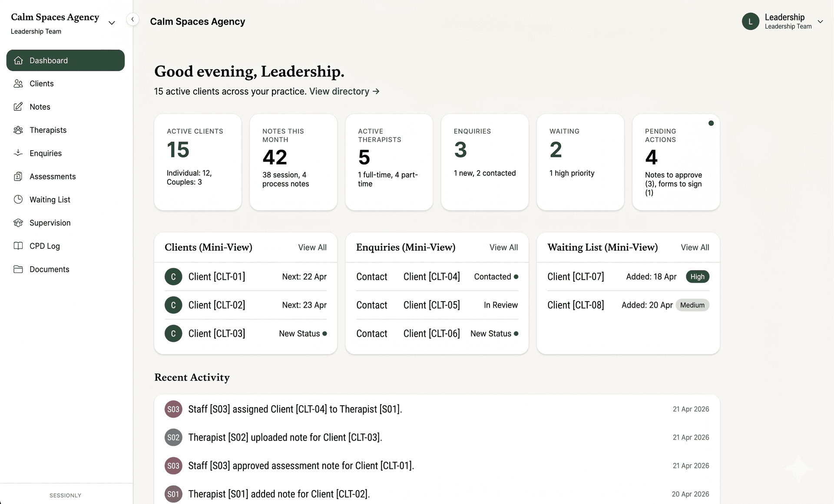
Task: Select Documents in the sidebar
Action: tap(66, 269)
